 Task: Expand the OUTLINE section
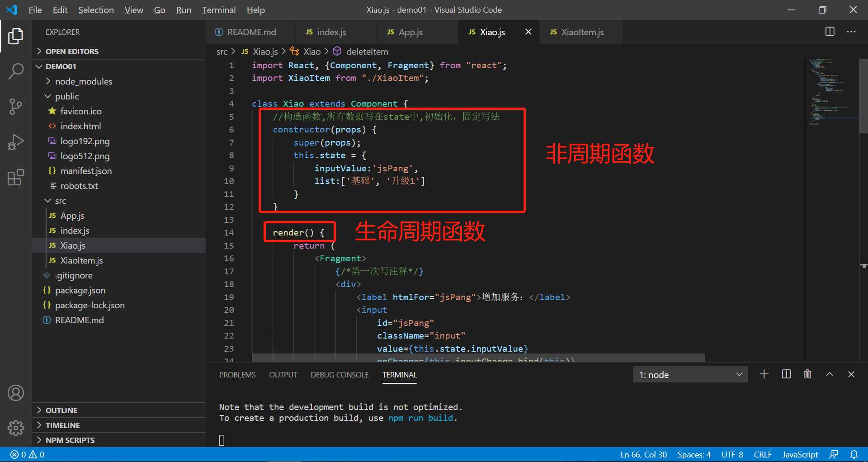(x=119, y=410)
